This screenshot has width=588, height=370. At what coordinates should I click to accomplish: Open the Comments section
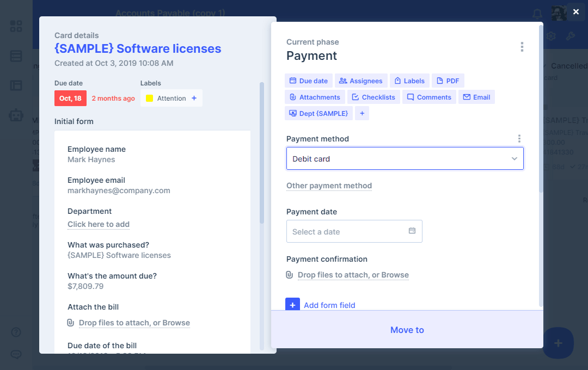(x=428, y=97)
